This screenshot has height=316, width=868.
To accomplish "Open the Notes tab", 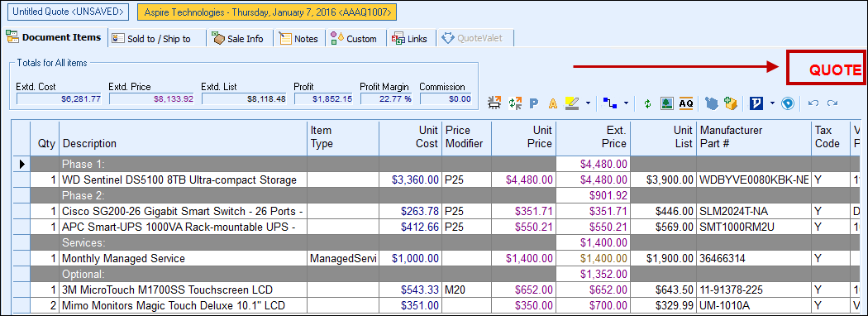I will click(299, 38).
